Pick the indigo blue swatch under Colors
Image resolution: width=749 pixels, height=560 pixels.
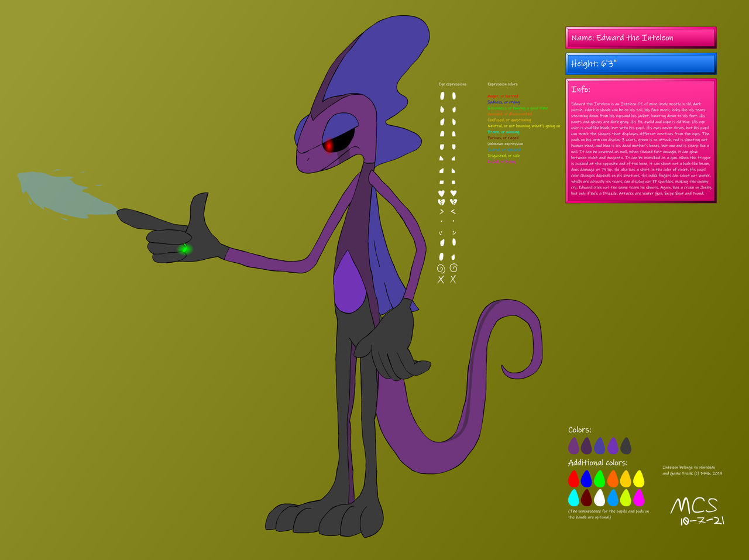(x=599, y=446)
